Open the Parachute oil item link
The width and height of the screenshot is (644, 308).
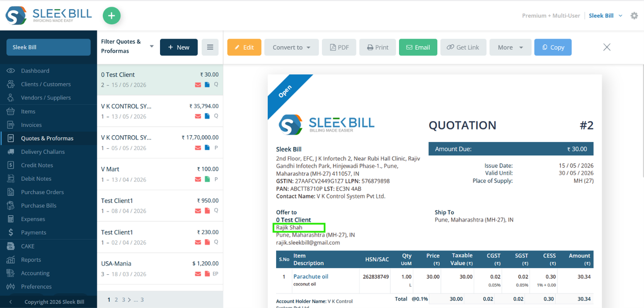(311, 276)
